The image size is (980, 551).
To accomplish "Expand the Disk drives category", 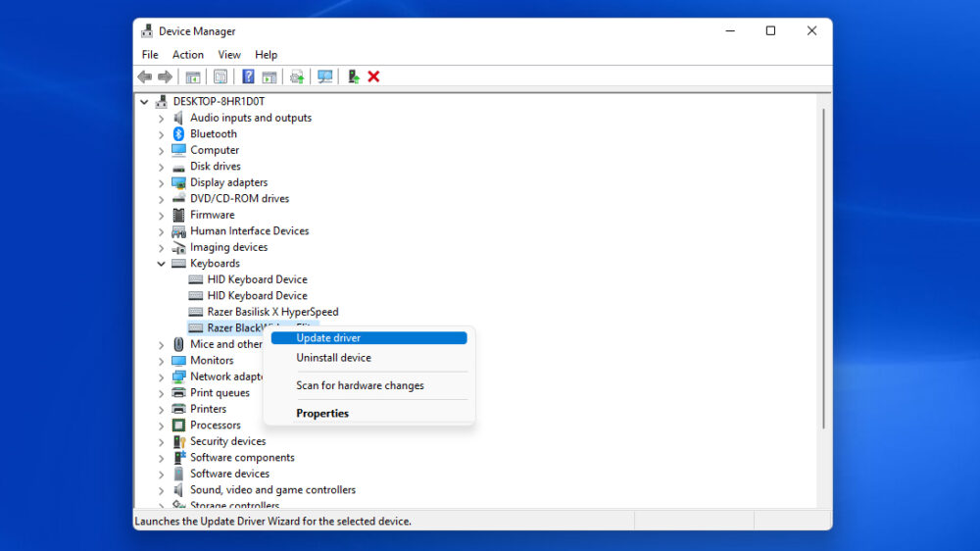I will (162, 167).
